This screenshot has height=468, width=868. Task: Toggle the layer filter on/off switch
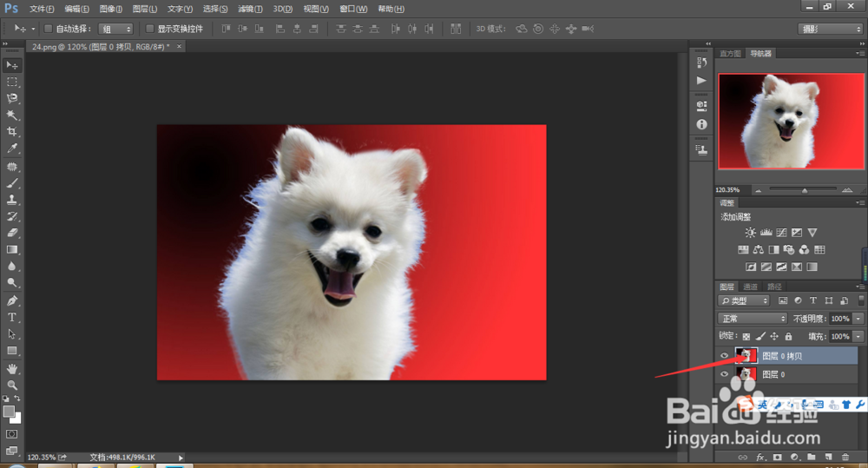click(x=861, y=300)
